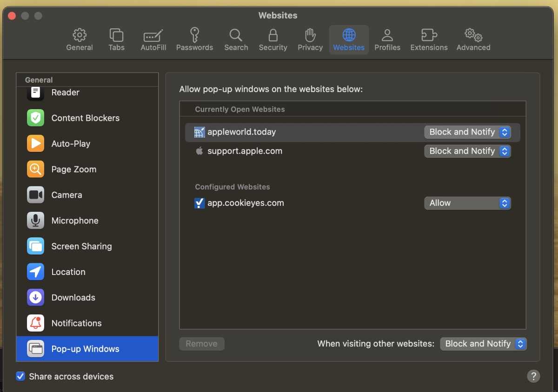Close the Websites settings window
Viewport: 558px width, 392px height.
[x=12, y=16]
